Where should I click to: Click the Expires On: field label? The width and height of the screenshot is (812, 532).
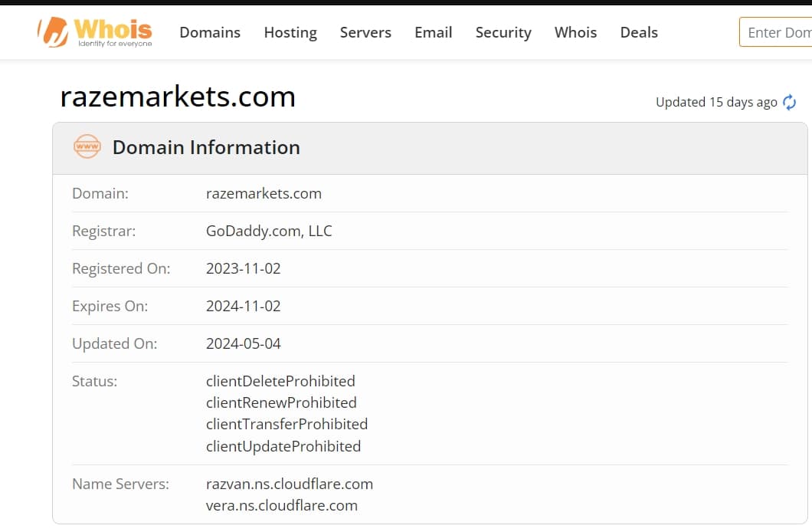click(x=110, y=306)
